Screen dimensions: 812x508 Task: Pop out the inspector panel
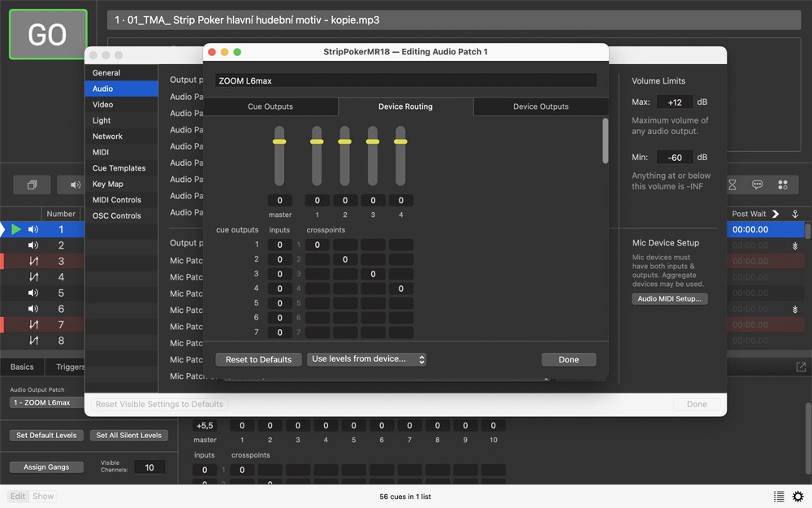[x=801, y=367]
